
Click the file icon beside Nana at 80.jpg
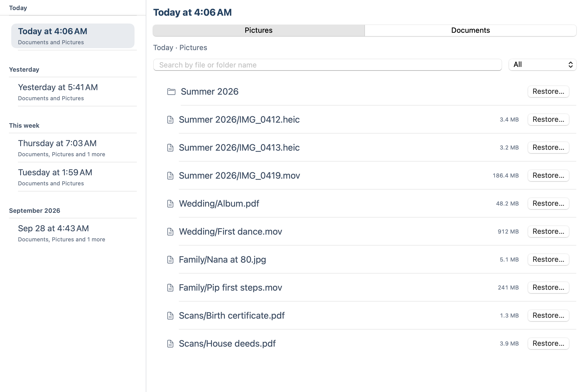click(x=170, y=260)
